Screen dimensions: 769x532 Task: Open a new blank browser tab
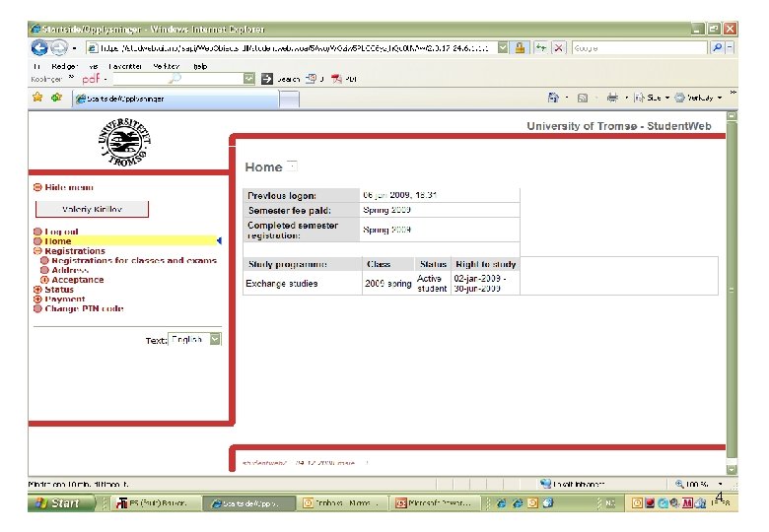pyautogui.click(x=289, y=99)
